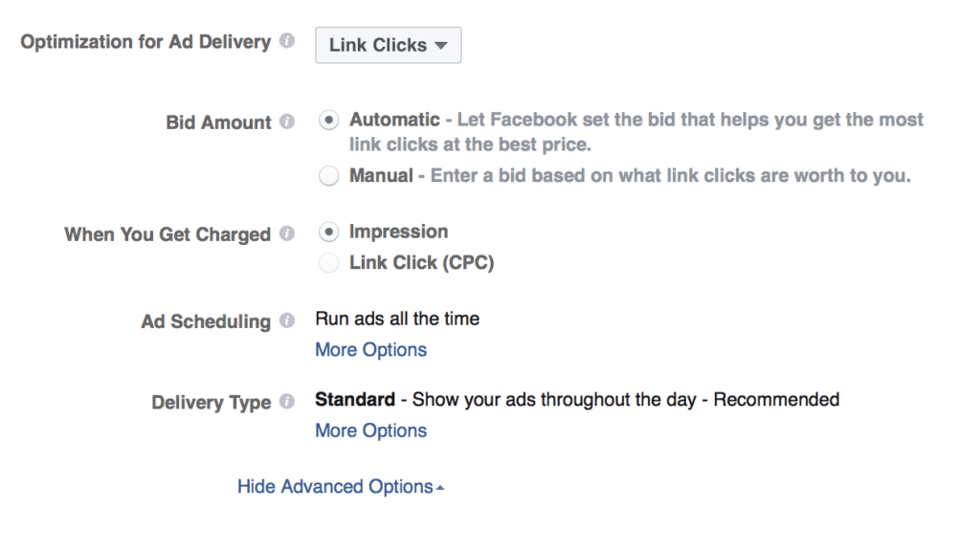The height and width of the screenshot is (552, 980).
Task: Open the Link Clicks dropdown
Action: click(x=388, y=45)
